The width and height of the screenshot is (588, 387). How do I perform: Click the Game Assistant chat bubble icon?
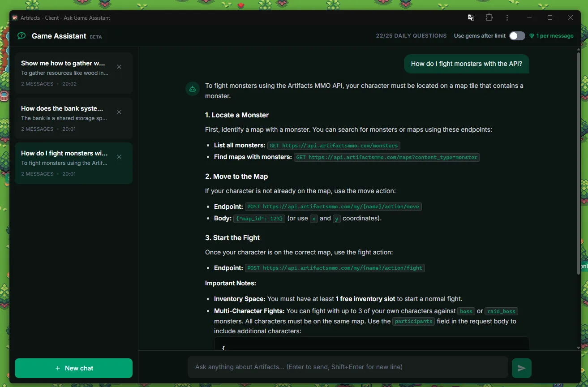point(21,36)
